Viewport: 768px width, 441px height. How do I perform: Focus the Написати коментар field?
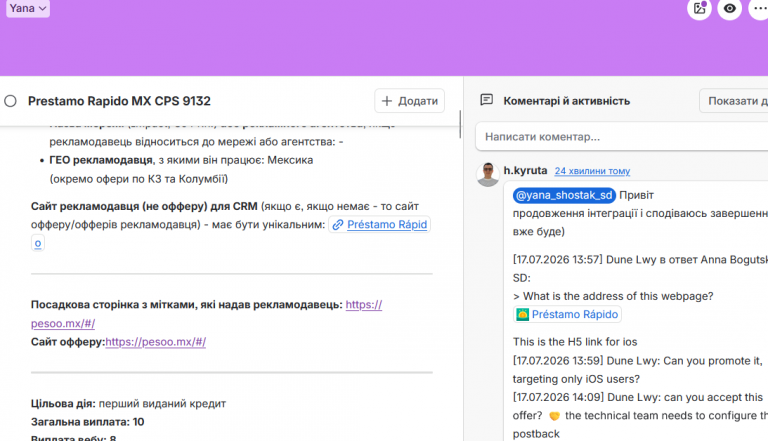(x=622, y=137)
